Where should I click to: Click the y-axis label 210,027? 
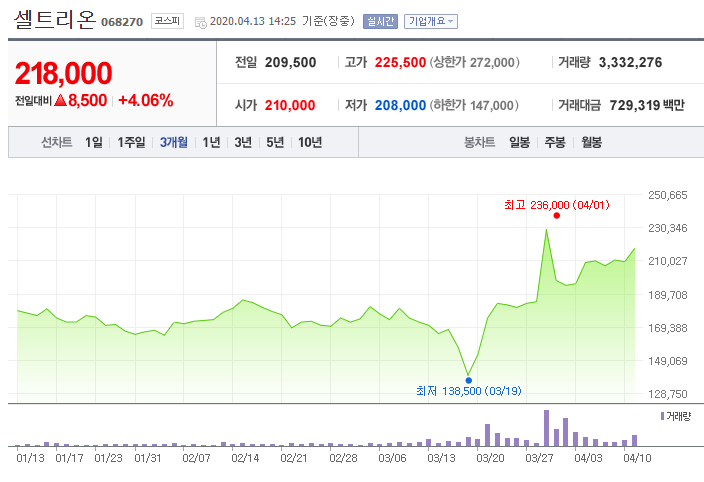click(x=668, y=261)
